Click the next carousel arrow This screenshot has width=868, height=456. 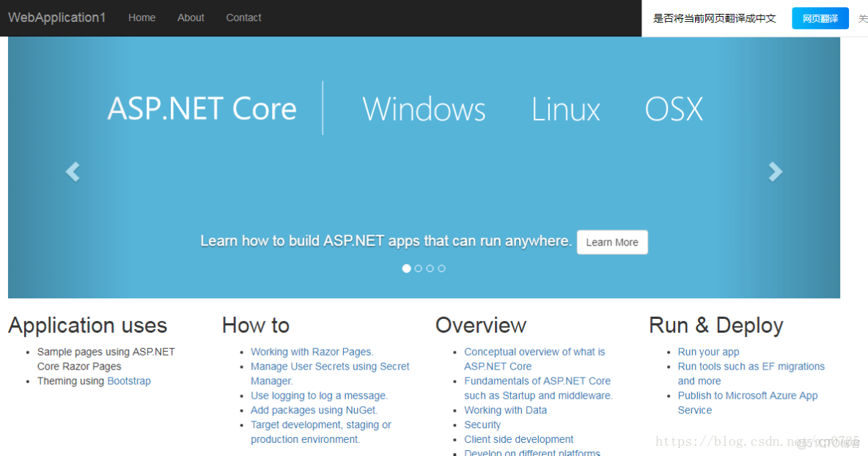[x=776, y=172]
